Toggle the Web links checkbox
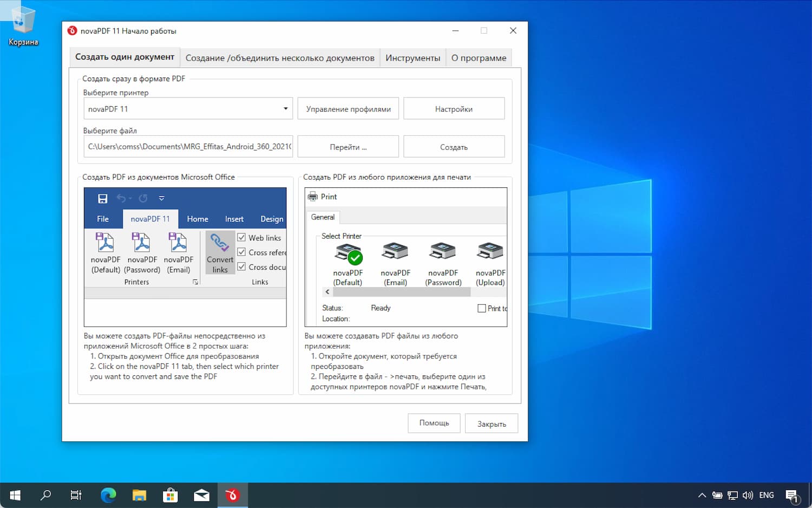 (242, 238)
